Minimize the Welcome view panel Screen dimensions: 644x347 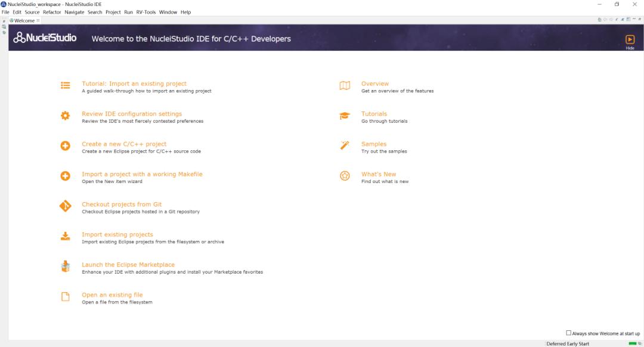pyautogui.click(x=634, y=19)
